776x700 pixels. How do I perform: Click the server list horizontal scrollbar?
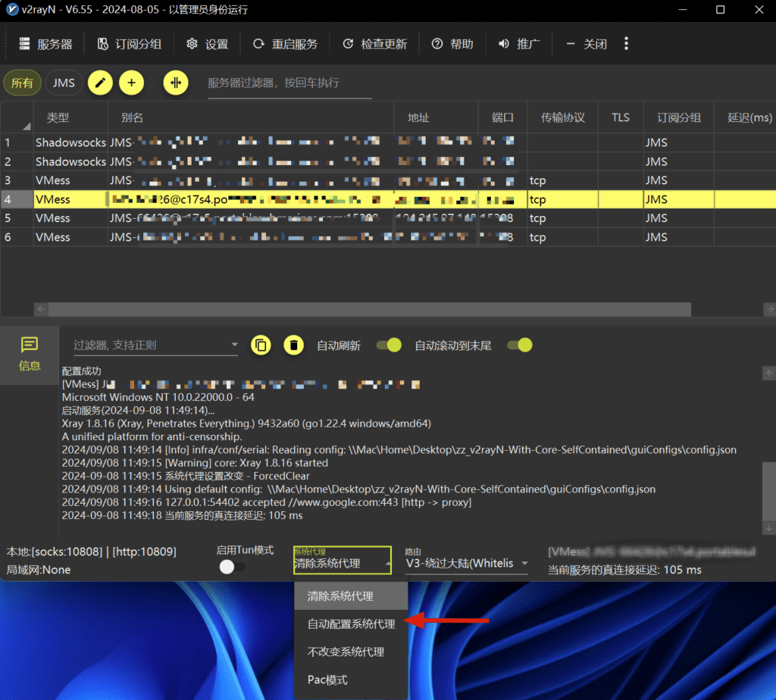pyautogui.click(x=370, y=310)
